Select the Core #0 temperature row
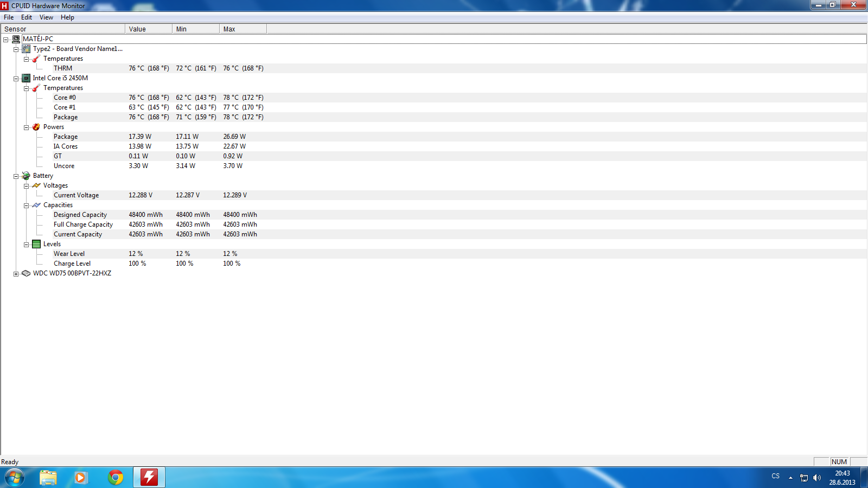This screenshot has height=488, width=868. click(434, 98)
